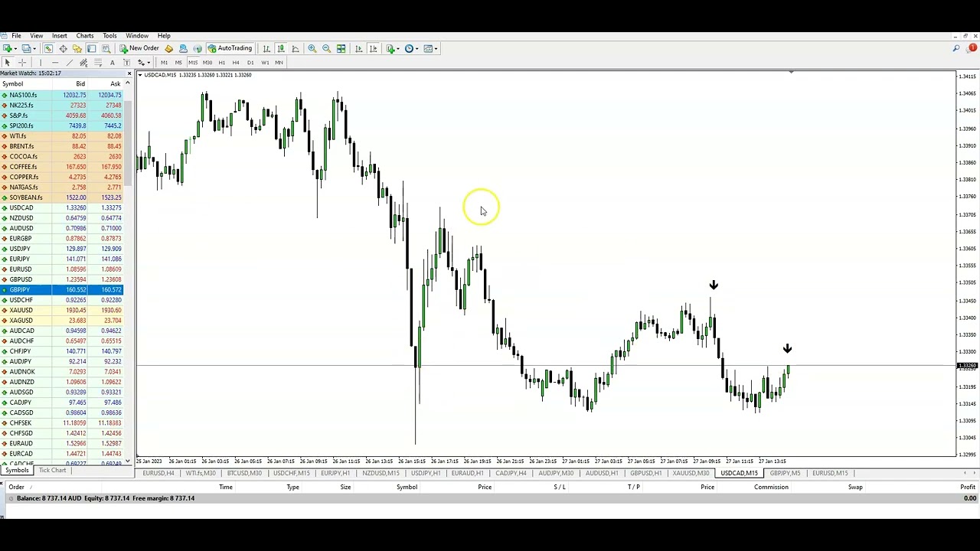Image resolution: width=980 pixels, height=551 pixels.
Task: Switch chart to Candlesticks type
Action: [x=281, y=48]
